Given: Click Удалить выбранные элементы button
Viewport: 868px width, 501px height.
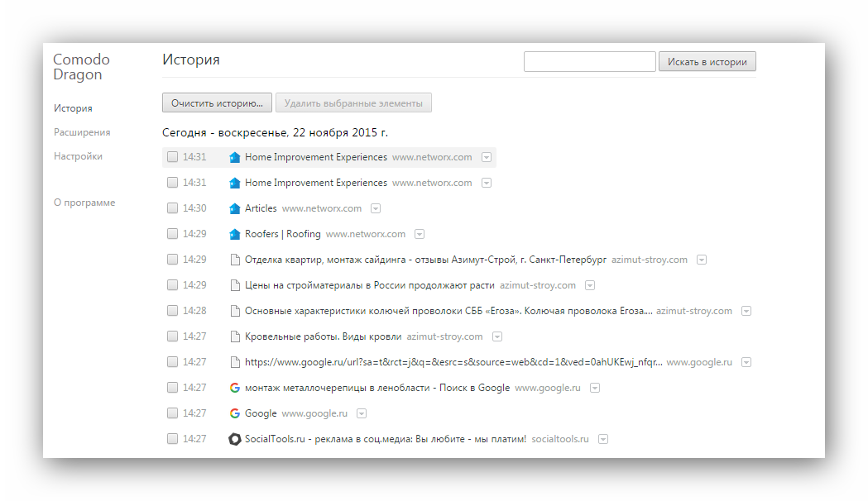Looking at the screenshot, I should pos(353,103).
